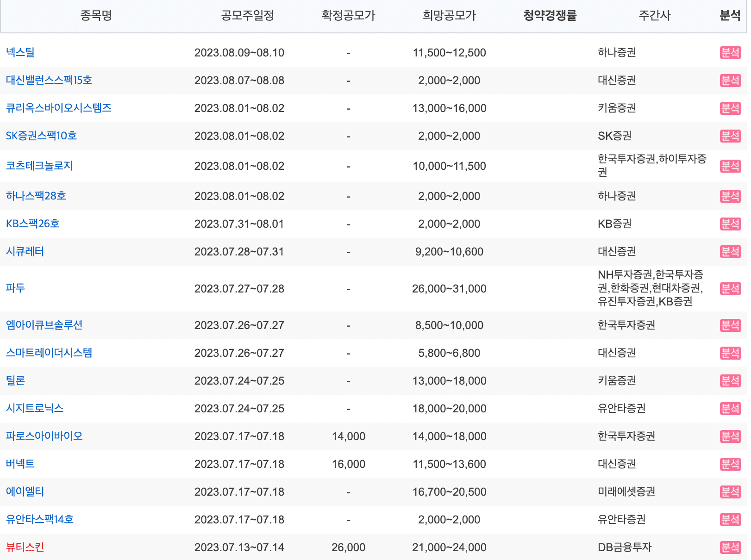The height and width of the screenshot is (560, 751).
Task: Open the 틸론 stock link
Action: [x=15, y=380]
